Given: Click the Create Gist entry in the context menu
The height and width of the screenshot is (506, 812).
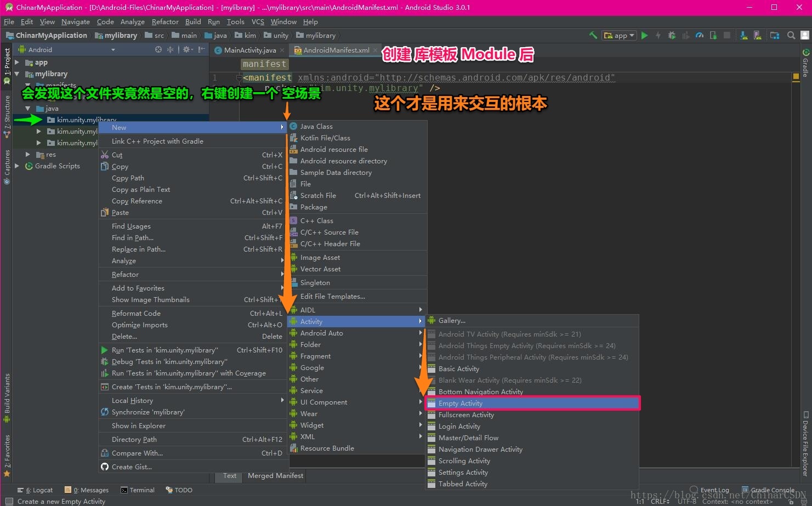Looking at the screenshot, I should point(192,467).
